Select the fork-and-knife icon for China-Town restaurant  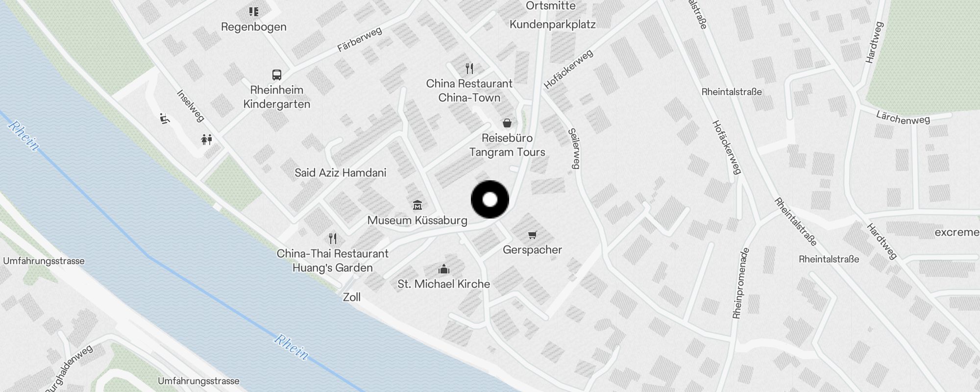coord(469,69)
